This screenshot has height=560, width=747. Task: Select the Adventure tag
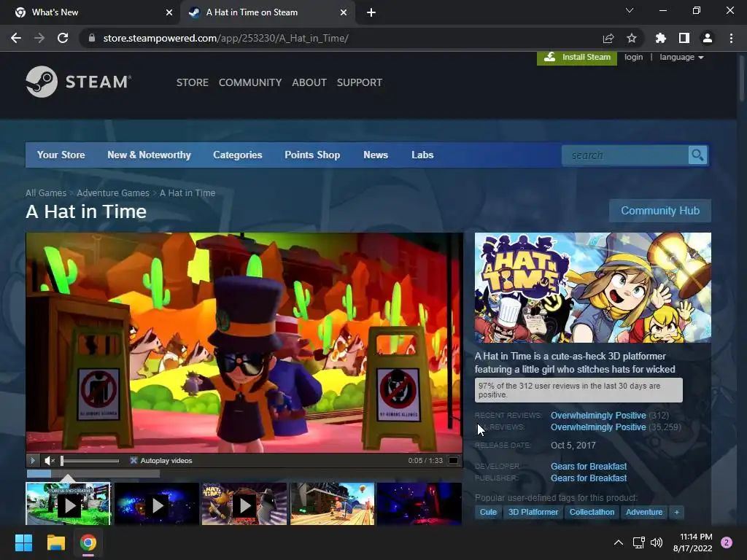[x=644, y=512]
